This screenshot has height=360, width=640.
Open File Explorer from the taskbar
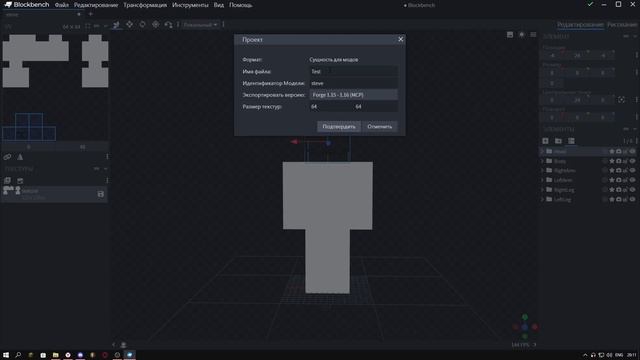(x=56, y=355)
